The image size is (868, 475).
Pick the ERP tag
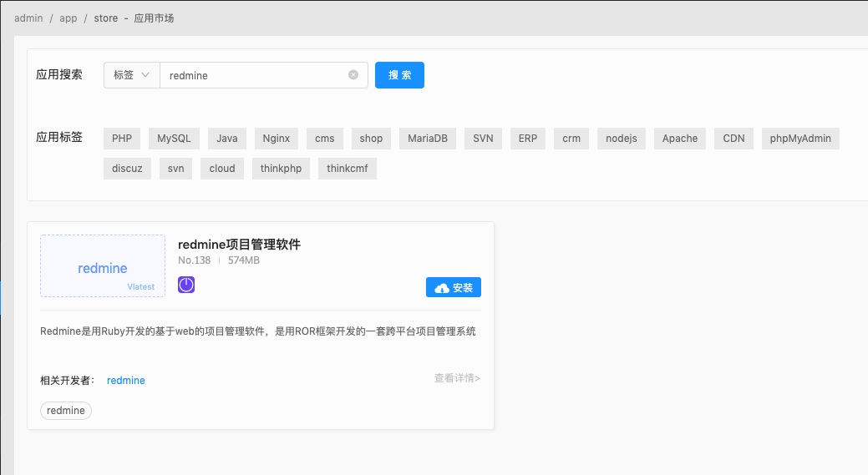point(527,139)
